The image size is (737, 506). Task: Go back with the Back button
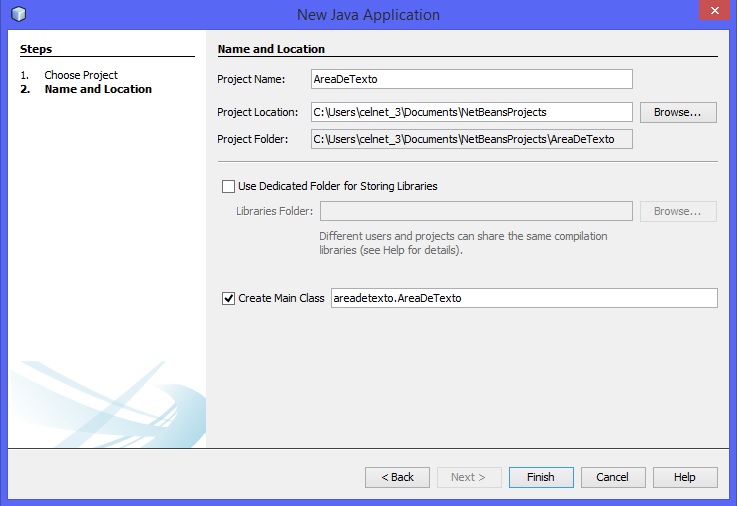pyautogui.click(x=397, y=477)
